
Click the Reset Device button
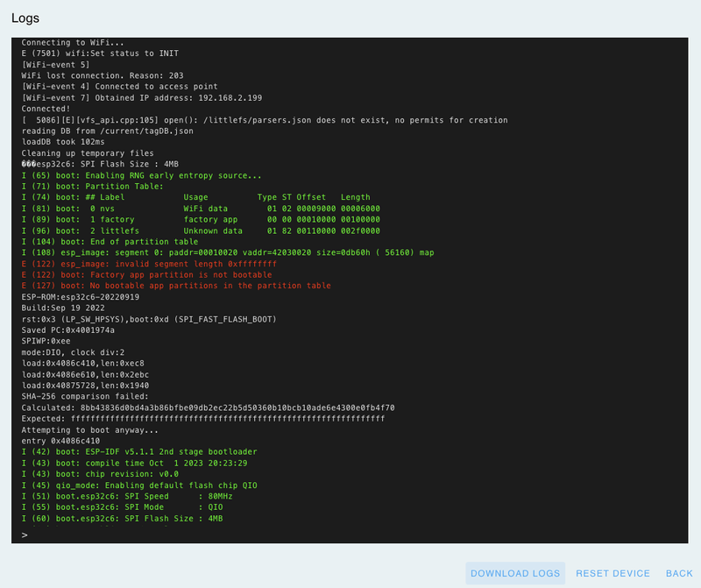[x=612, y=573]
